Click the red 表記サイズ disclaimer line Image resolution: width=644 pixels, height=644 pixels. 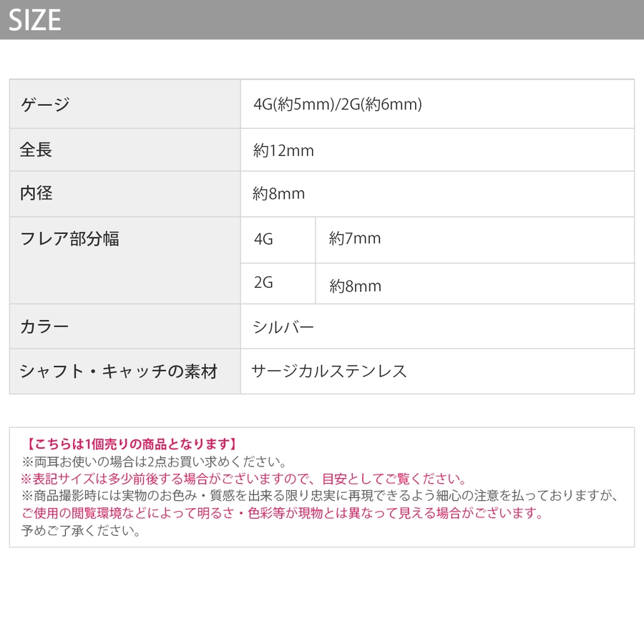(243, 479)
